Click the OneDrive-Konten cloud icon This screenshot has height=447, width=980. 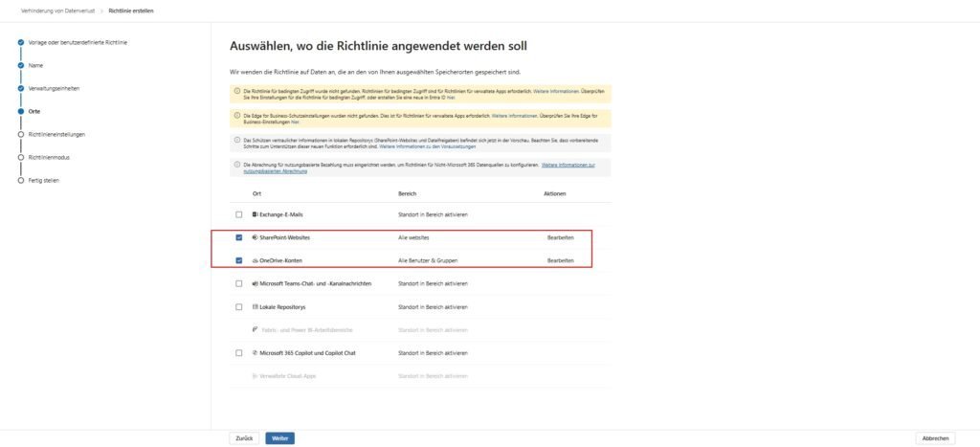click(x=255, y=260)
